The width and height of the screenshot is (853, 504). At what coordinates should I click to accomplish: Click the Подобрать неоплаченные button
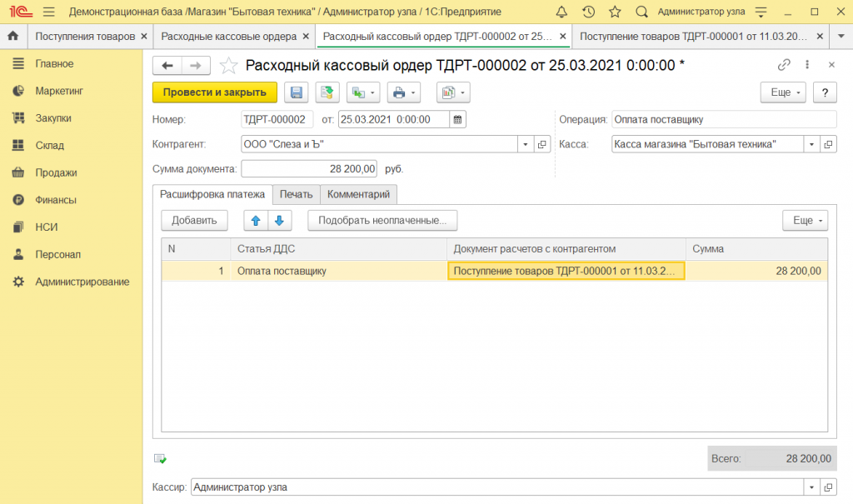coord(382,221)
